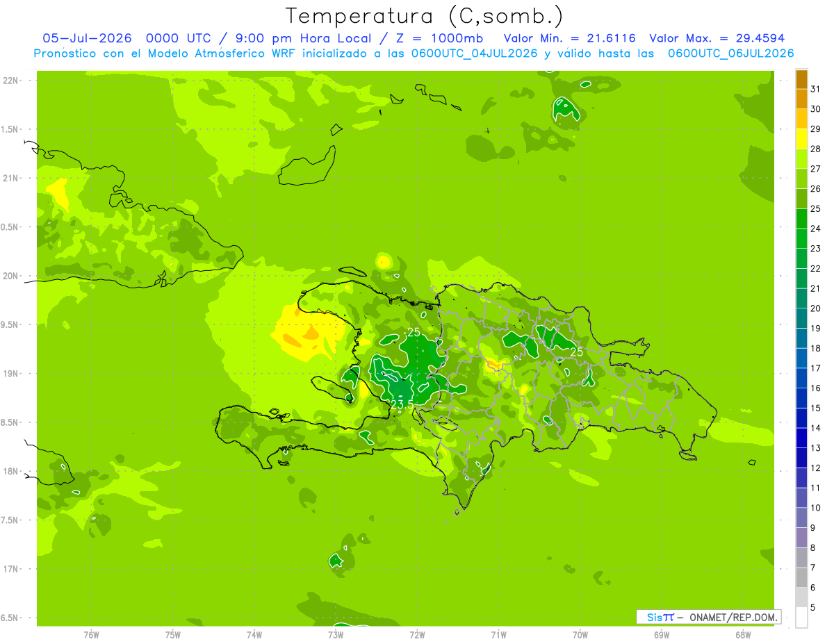Click the legend value '5'
Screen dimensions: 834x644
812,608
